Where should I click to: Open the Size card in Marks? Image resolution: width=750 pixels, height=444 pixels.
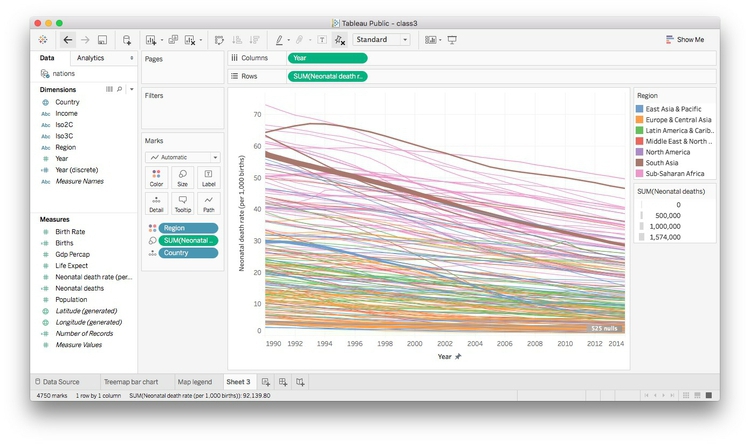pos(182,178)
